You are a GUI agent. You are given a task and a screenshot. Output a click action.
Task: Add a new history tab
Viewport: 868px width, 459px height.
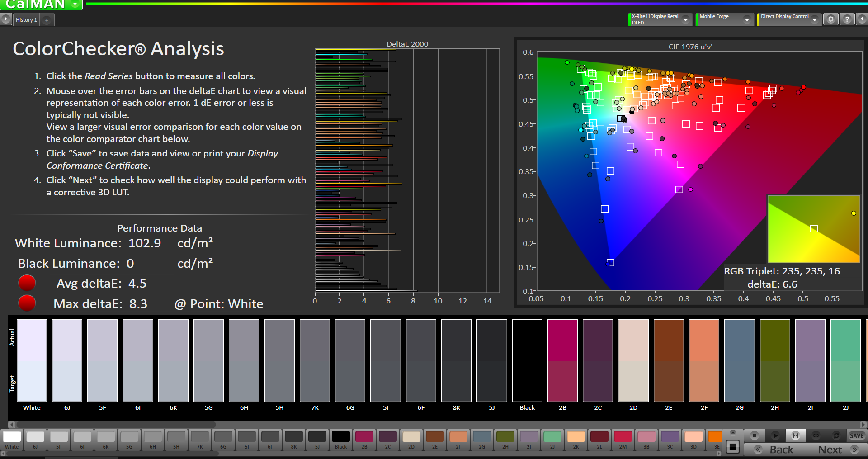tap(47, 20)
